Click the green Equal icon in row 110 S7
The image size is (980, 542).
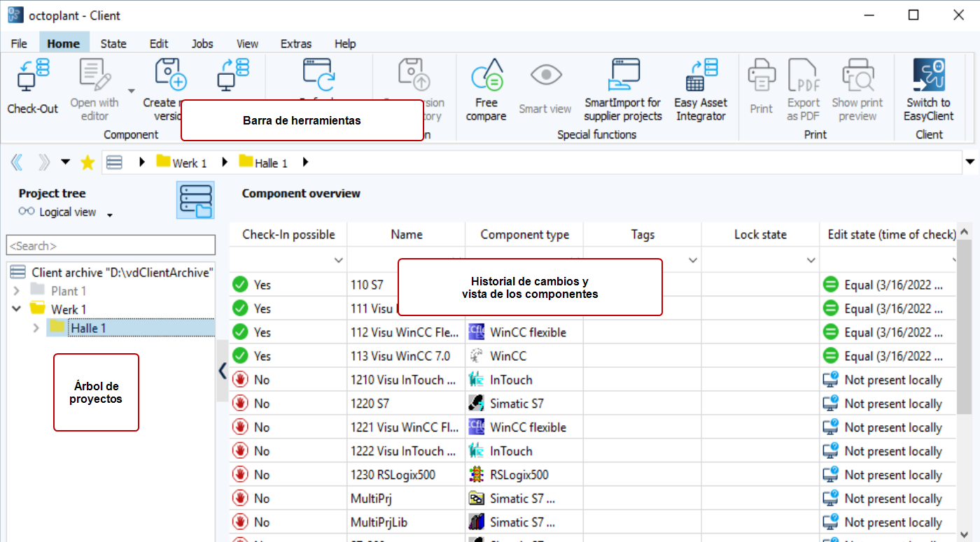(x=831, y=285)
